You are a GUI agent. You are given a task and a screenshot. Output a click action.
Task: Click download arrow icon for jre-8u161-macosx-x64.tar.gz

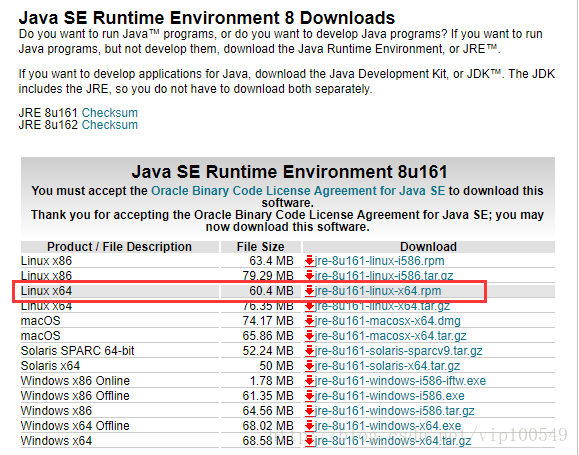tap(309, 336)
